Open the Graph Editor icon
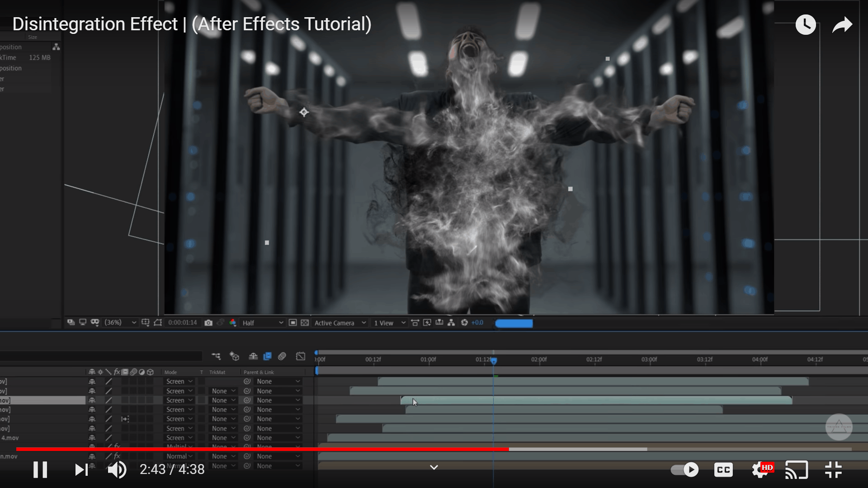Image resolution: width=868 pixels, height=488 pixels. 301,357
